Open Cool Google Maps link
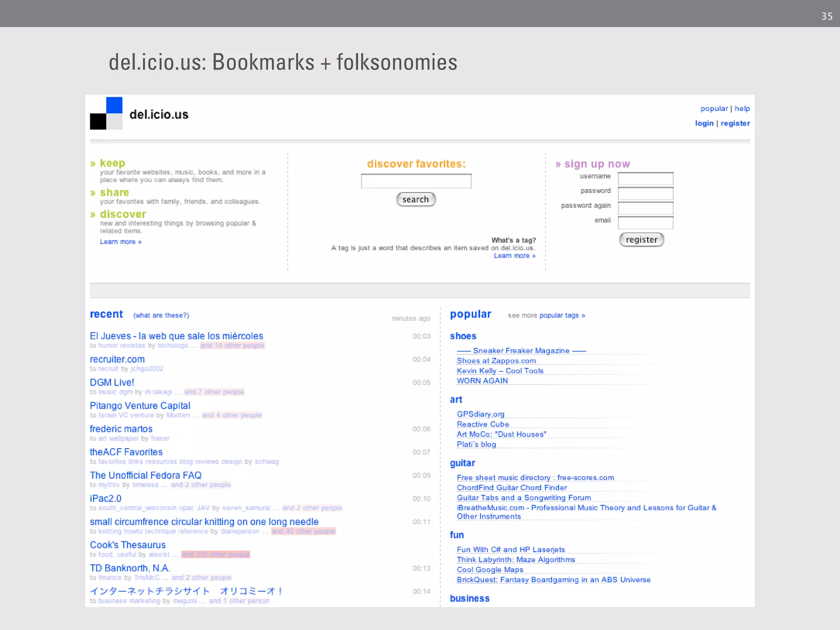Image resolution: width=840 pixels, height=630 pixels. (490, 570)
